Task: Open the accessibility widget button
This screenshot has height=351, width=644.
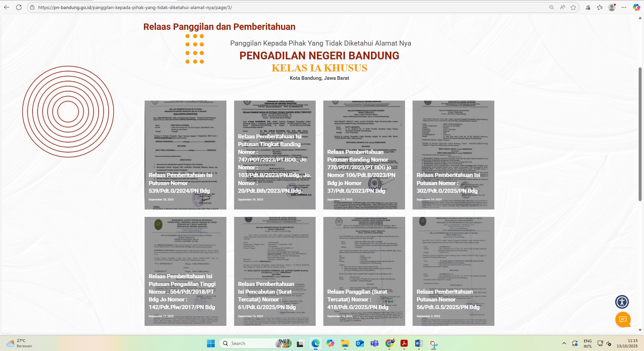Action: pyautogui.click(x=622, y=302)
